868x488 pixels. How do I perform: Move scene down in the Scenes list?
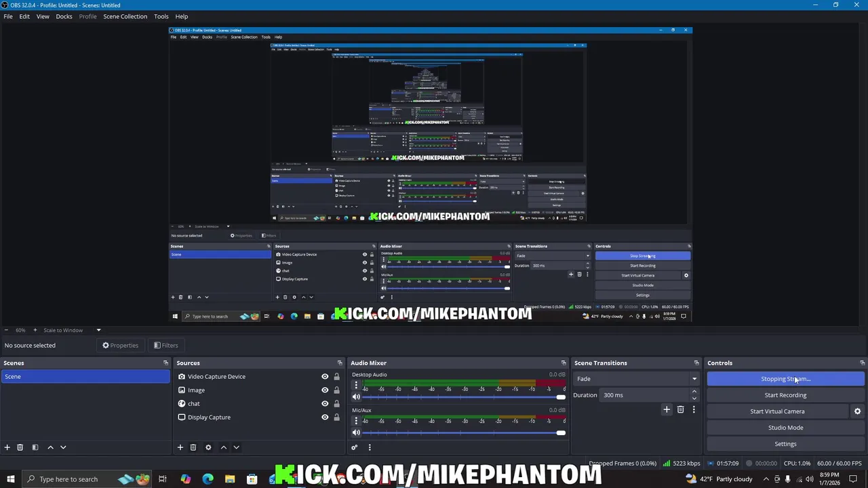[x=63, y=447]
